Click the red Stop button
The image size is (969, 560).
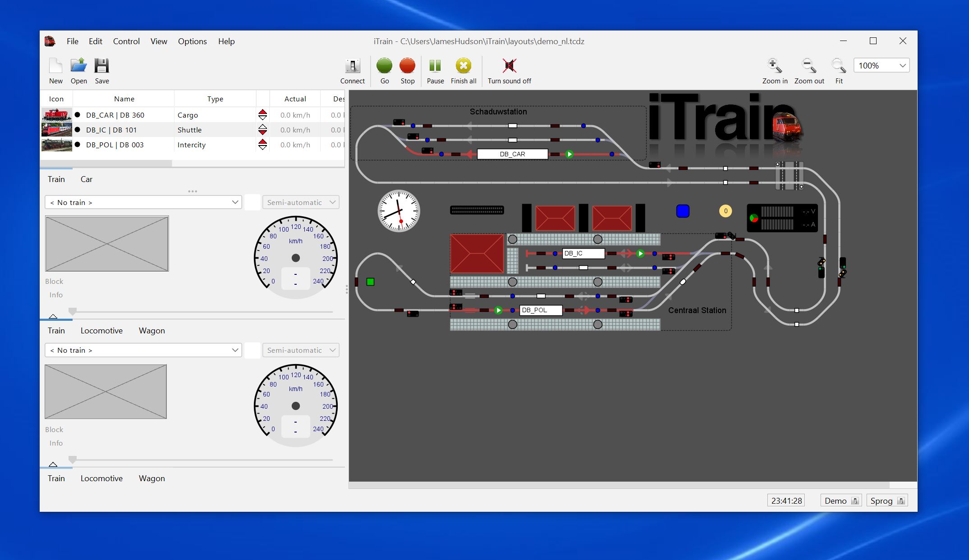tap(407, 66)
